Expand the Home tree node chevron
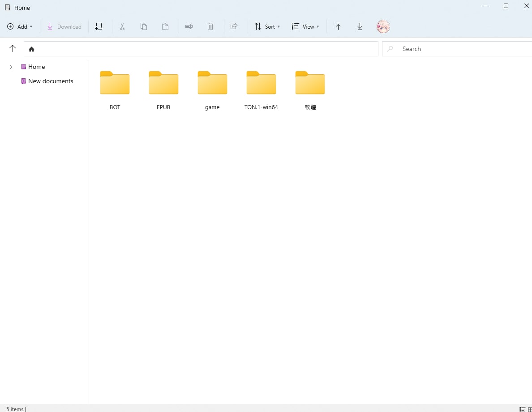 11,67
